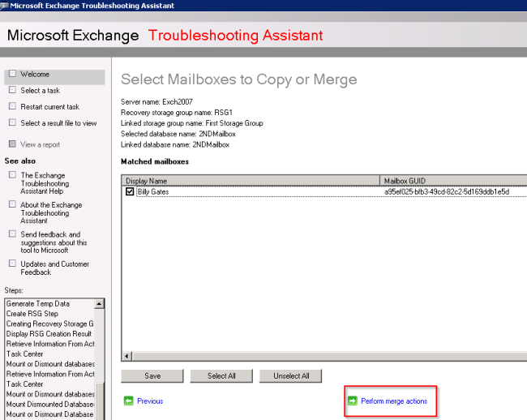
Task: Open the Select a task link
Action: (x=41, y=90)
